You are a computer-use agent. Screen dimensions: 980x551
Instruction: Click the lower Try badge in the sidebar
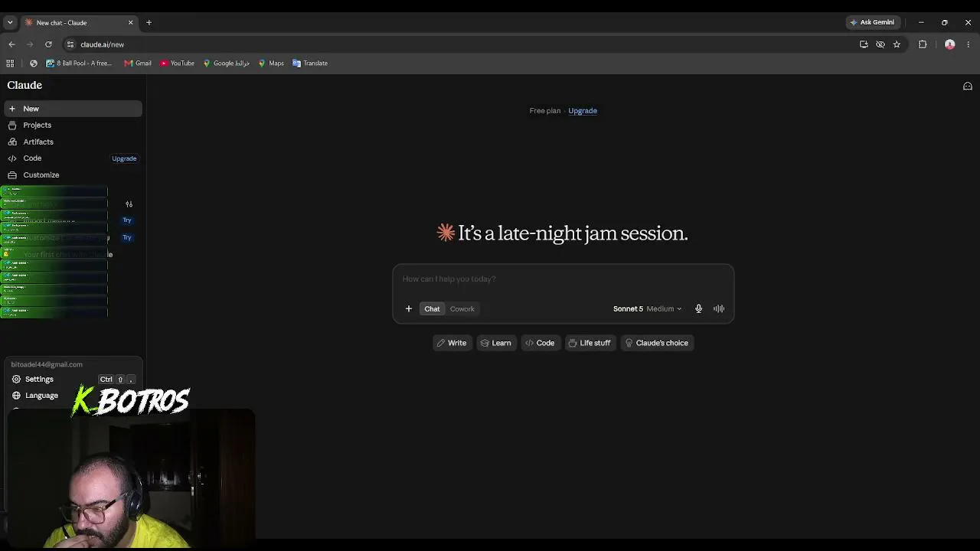coord(127,237)
